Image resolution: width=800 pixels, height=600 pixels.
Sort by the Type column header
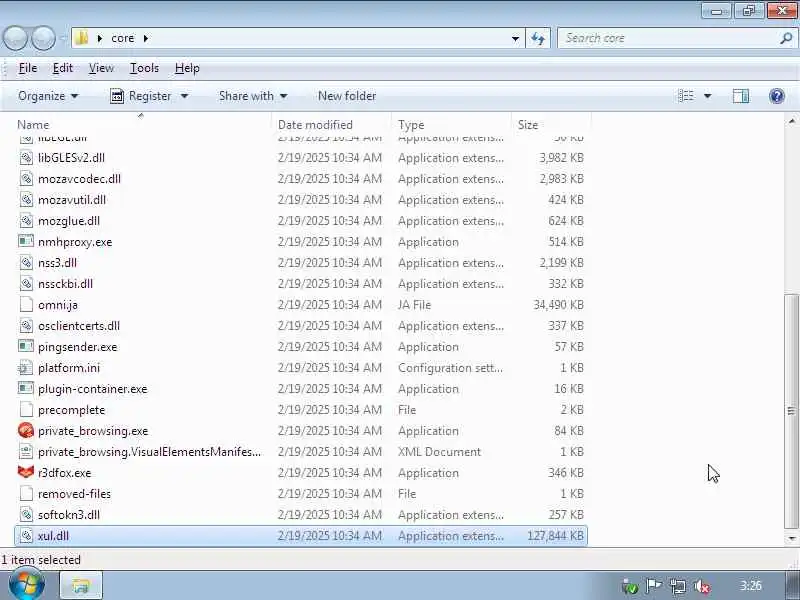pos(452,124)
